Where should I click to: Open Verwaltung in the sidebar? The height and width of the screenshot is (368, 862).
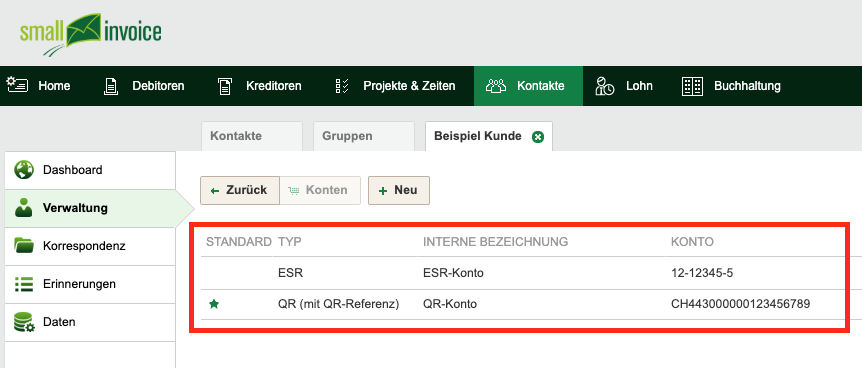pos(90,208)
